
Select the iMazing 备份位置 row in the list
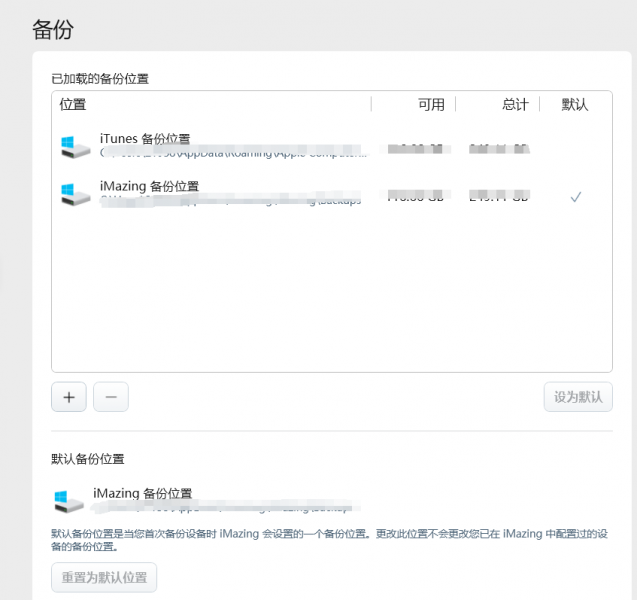(332, 194)
